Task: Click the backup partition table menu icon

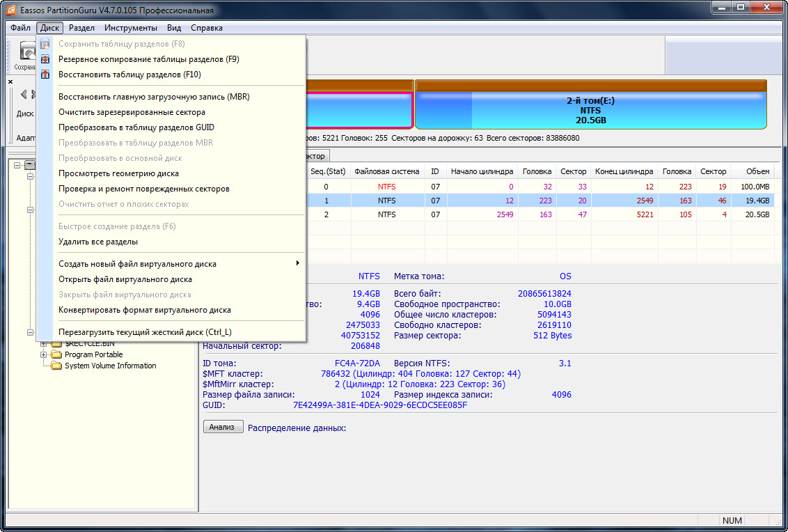Action: pos(45,59)
